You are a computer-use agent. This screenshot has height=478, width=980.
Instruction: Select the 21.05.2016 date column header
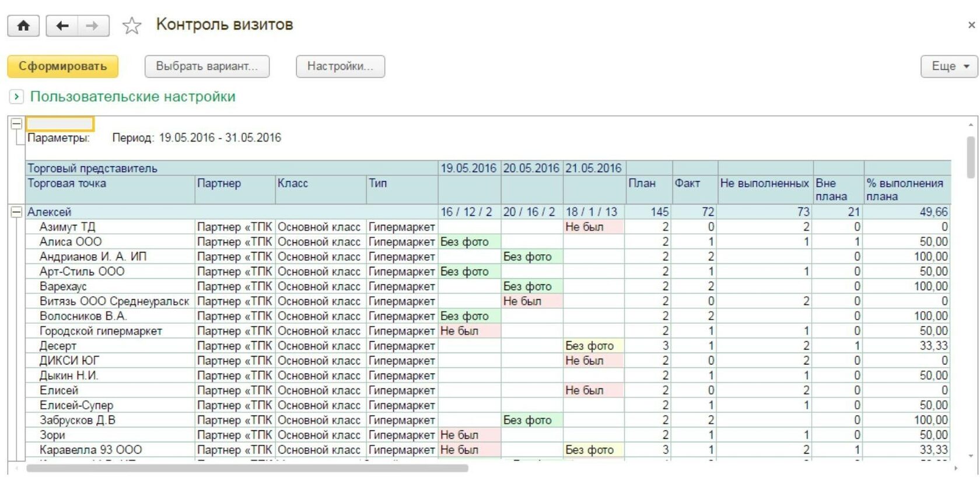tap(594, 168)
